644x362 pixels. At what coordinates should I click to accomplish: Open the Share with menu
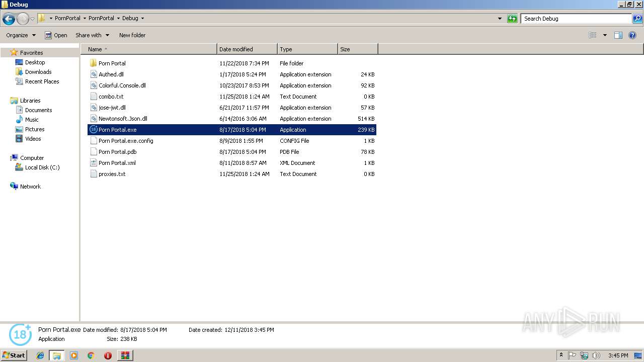(93, 35)
